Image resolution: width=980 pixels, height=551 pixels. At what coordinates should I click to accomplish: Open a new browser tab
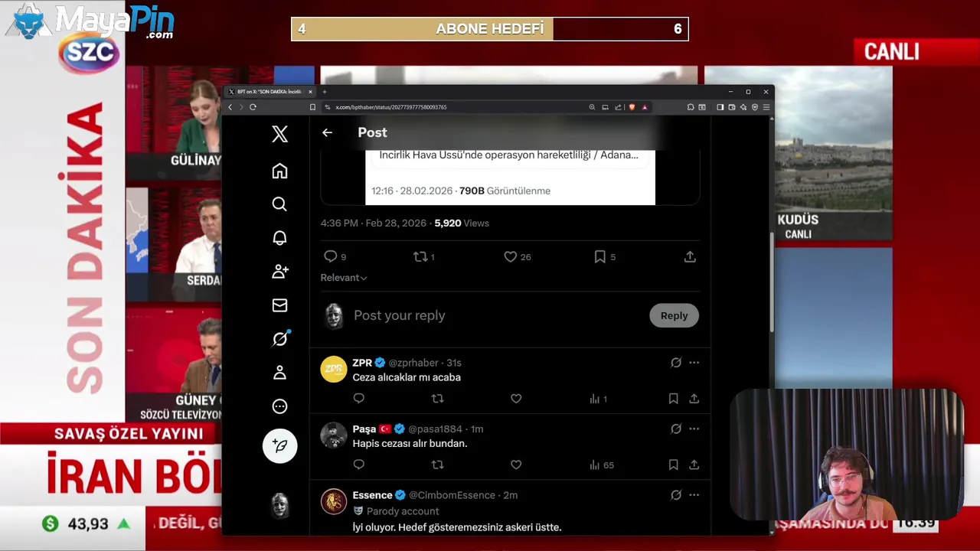pyautogui.click(x=325, y=92)
